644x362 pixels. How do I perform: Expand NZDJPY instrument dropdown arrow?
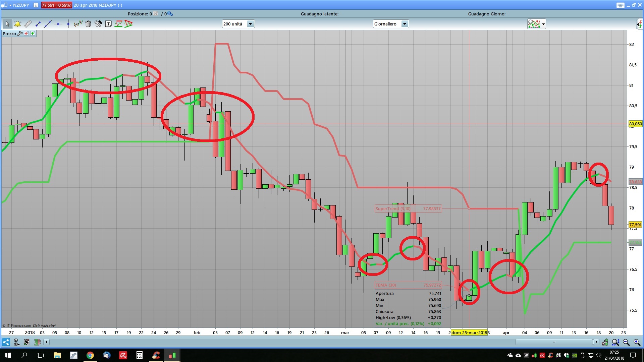tap(10, 5)
